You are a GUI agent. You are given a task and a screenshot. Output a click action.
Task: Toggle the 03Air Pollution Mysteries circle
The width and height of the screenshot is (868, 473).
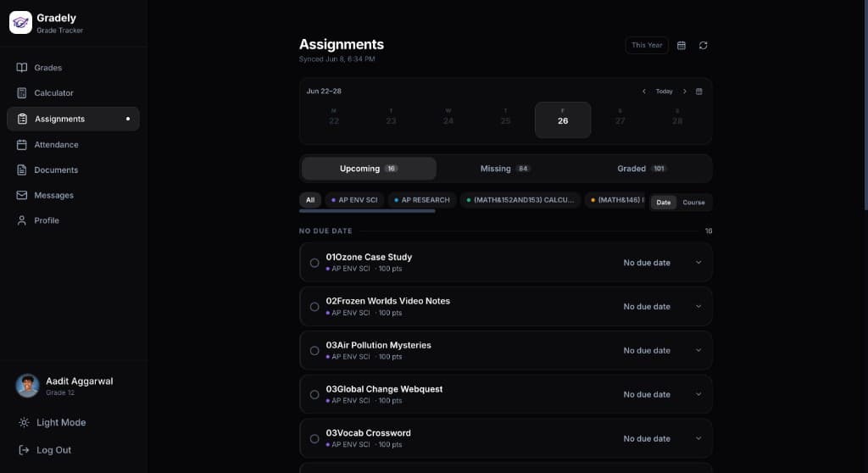point(314,351)
